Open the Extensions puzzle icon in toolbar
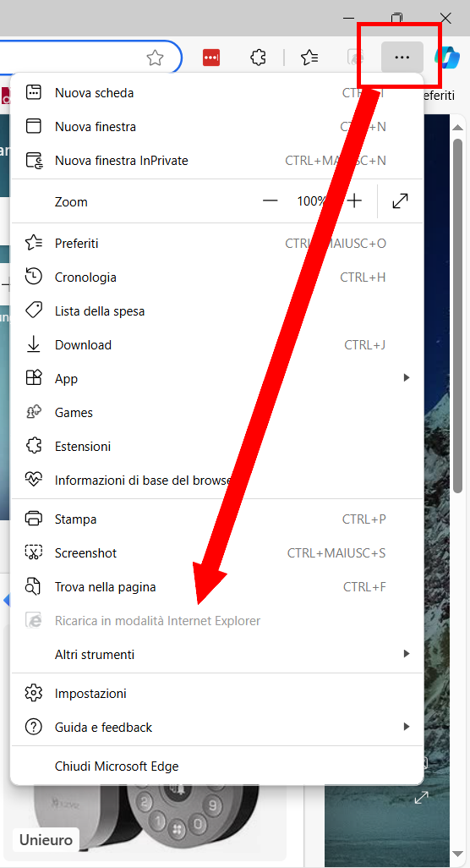The height and width of the screenshot is (868, 470). pos(258,57)
